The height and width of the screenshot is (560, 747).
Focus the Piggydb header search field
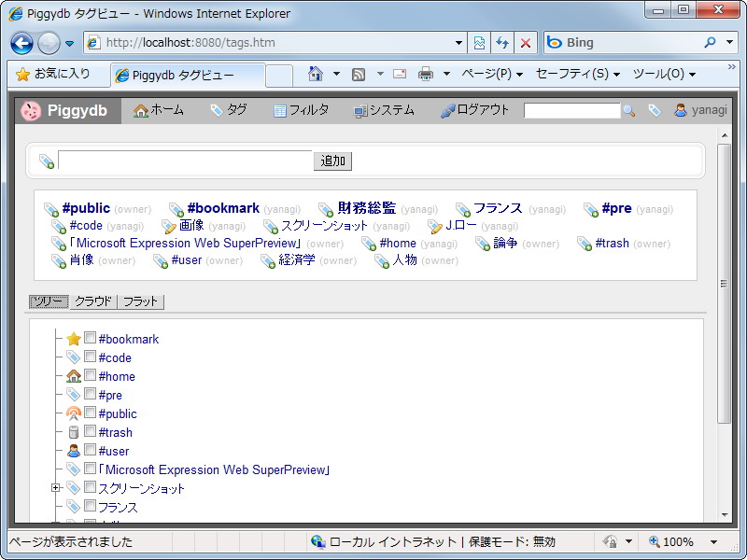(x=572, y=110)
